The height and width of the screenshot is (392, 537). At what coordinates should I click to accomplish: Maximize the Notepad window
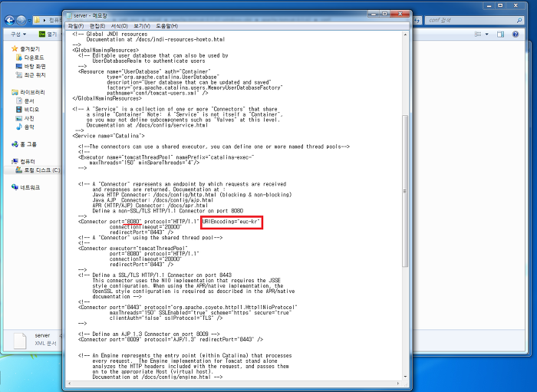(384, 14)
